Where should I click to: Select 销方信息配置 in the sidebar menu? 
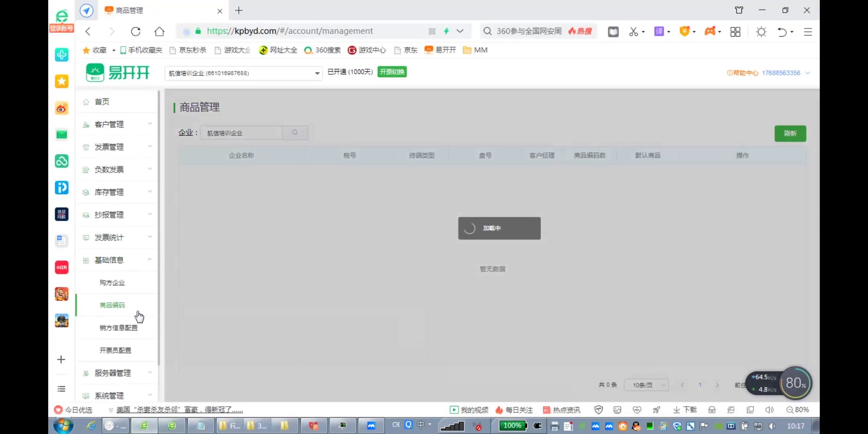[x=118, y=328]
